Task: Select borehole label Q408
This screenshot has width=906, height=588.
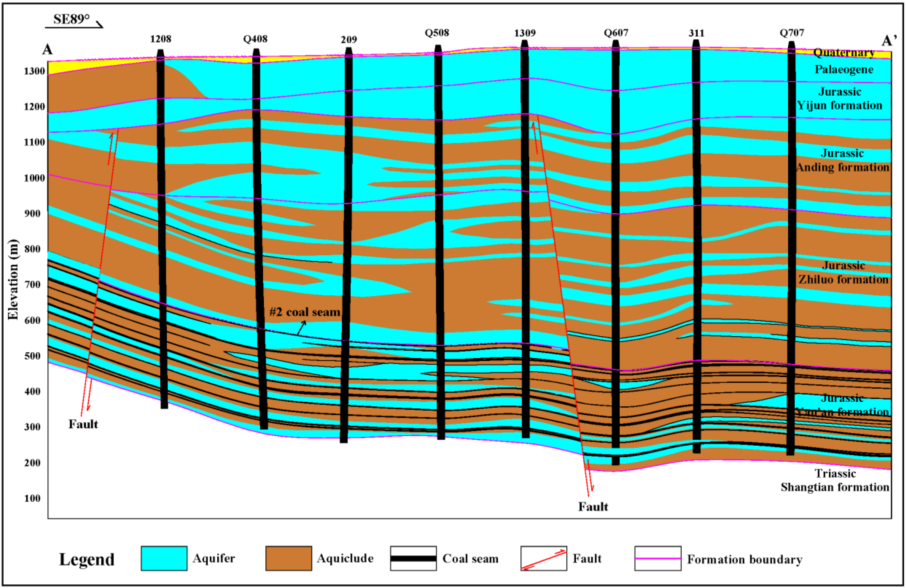Action: tap(255, 39)
